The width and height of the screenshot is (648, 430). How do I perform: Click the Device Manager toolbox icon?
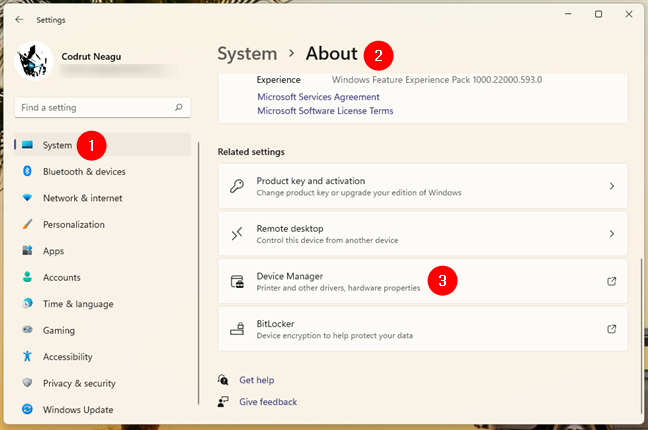(x=237, y=281)
